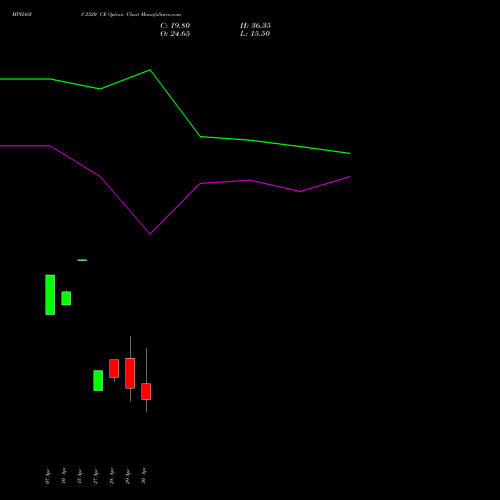500x500 pixels.
Task: Select the flat green dash candle above 13 Apr
Action: pos(82,260)
